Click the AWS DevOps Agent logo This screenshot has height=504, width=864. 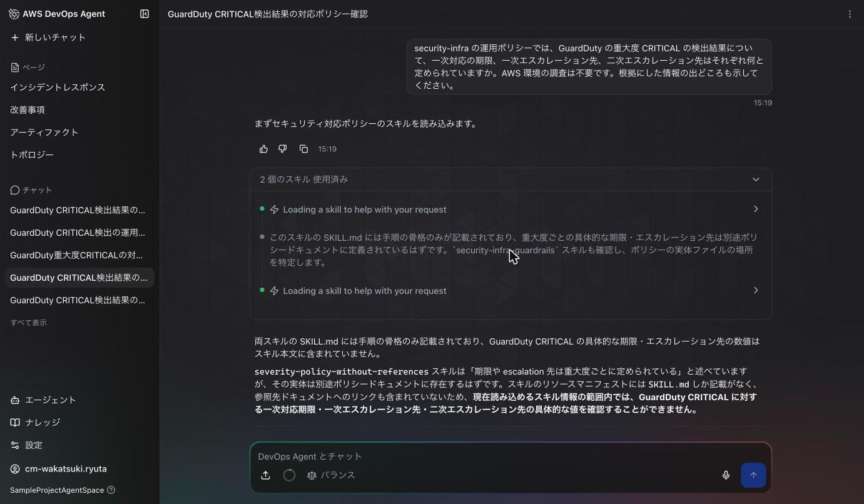click(x=14, y=14)
